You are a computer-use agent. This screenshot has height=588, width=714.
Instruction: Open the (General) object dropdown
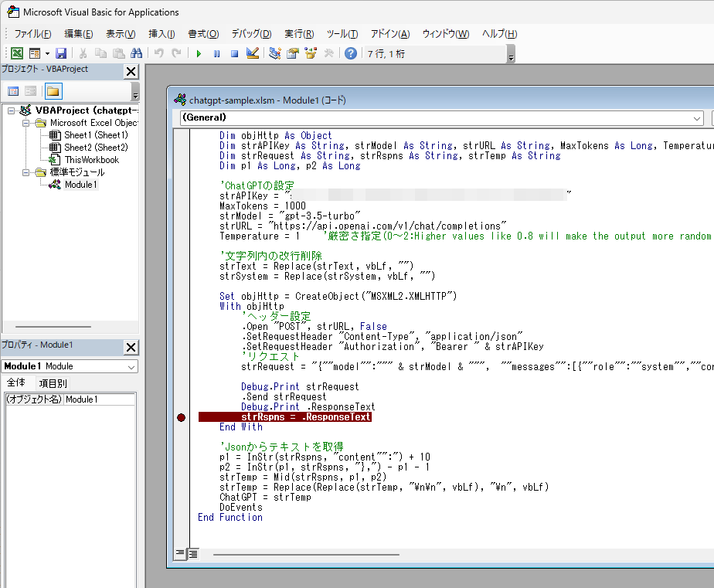[697, 118]
